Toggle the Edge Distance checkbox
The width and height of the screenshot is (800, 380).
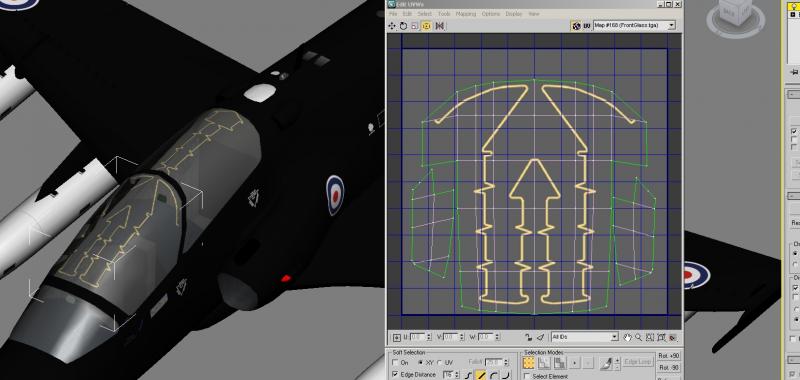point(395,374)
